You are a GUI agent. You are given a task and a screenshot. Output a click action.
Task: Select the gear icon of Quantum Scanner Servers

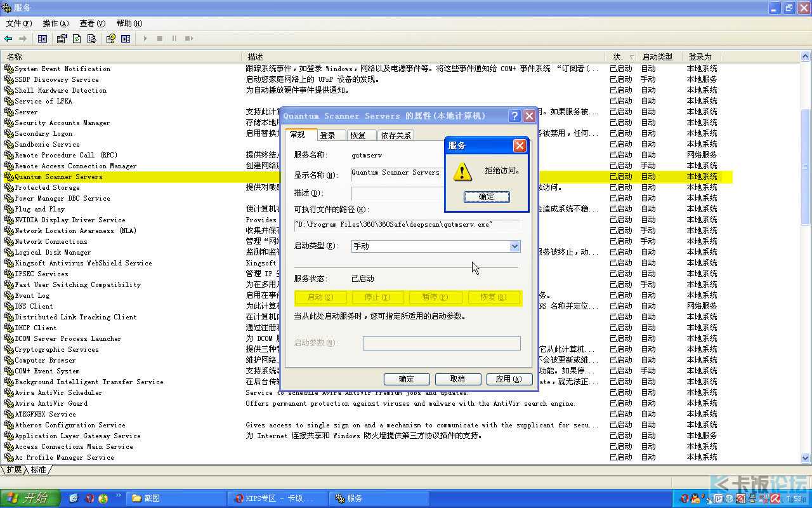9,177
